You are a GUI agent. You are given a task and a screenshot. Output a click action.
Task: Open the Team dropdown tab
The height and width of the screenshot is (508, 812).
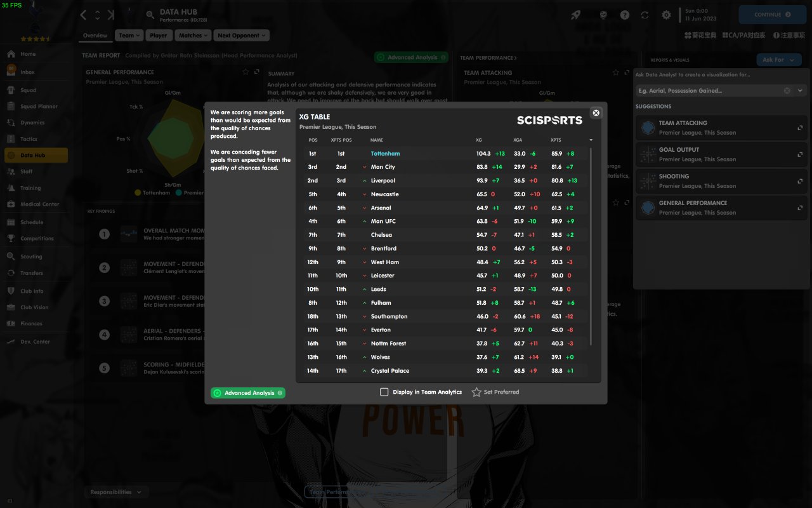129,36
